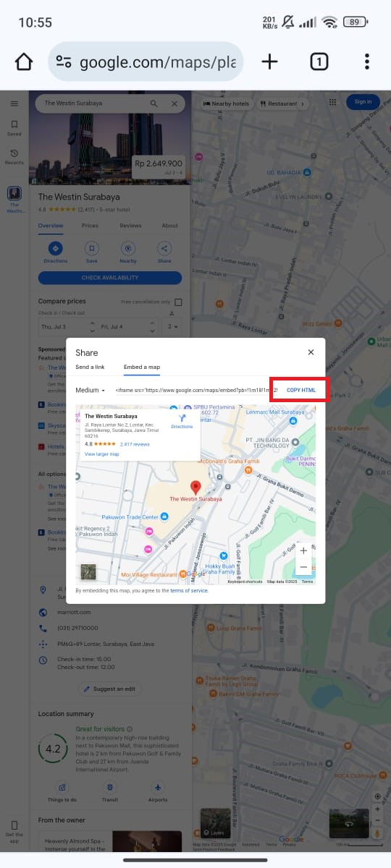Open the tab switcher showing 1 tab
Image resolution: width=391 pixels, height=868 pixels.
pos(319,61)
